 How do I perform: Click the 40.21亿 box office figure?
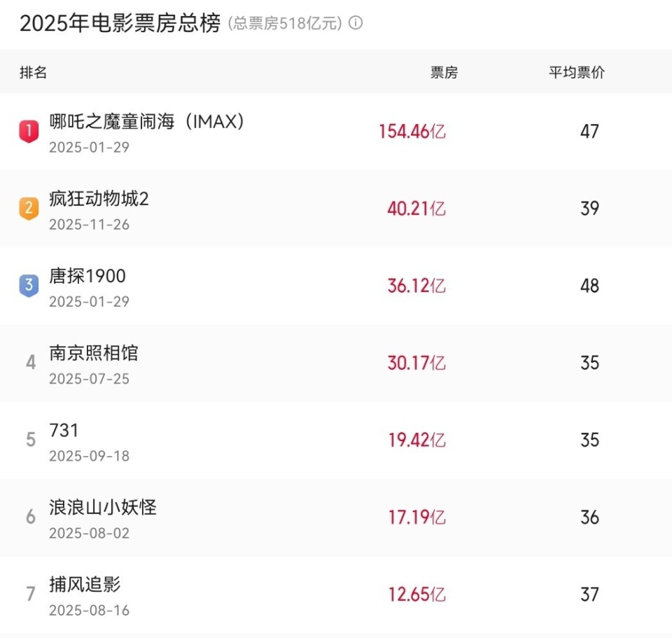(416, 209)
